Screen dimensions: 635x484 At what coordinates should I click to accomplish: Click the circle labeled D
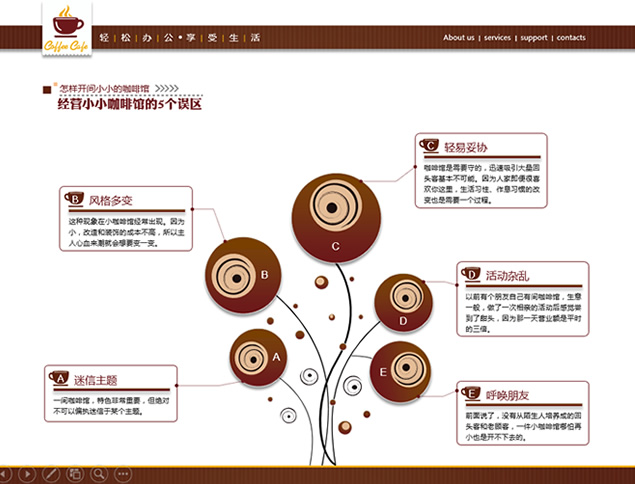403,303
